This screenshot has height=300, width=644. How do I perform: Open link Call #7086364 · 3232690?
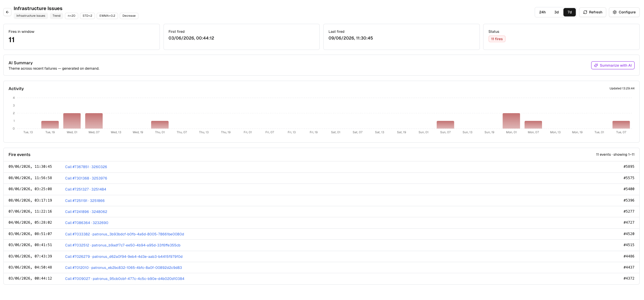point(87,223)
